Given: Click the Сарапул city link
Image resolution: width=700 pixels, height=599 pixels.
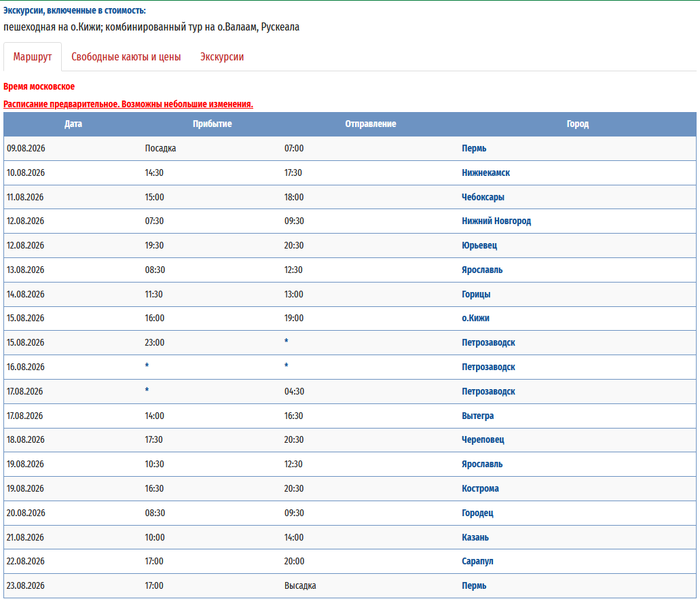Looking at the screenshot, I should (x=477, y=561).
